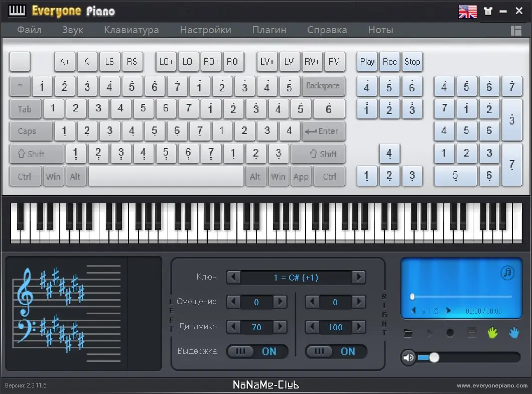The height and width of the screenshot is (394, 532).
Task: Open the Звук menu
Action: coord(73,30)
